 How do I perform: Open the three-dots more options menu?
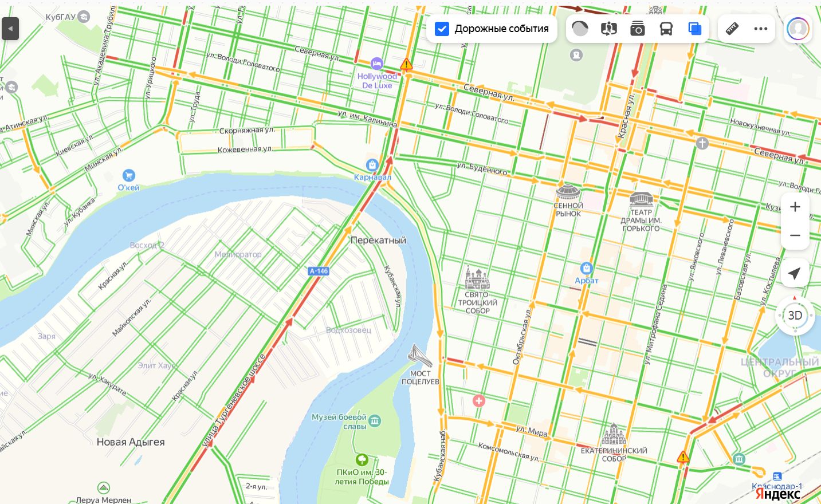pyautogui.click(x=761, y=29)
